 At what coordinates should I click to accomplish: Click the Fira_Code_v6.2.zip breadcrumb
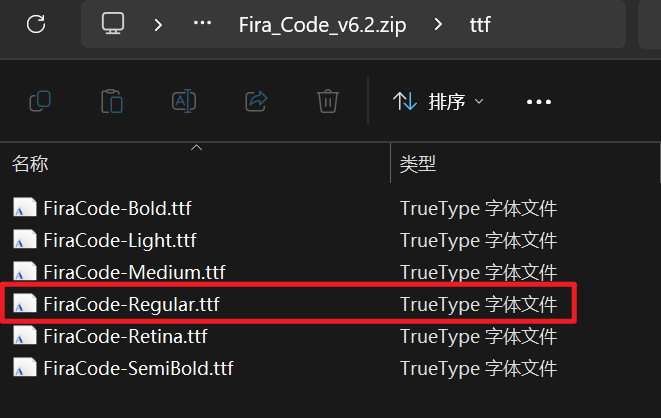[322, 25]
